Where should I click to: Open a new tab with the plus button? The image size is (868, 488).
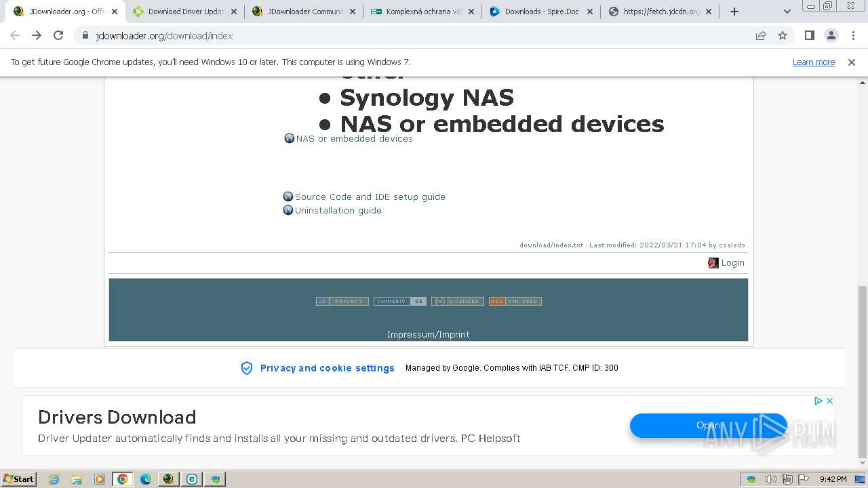click(x=734, y=12)
